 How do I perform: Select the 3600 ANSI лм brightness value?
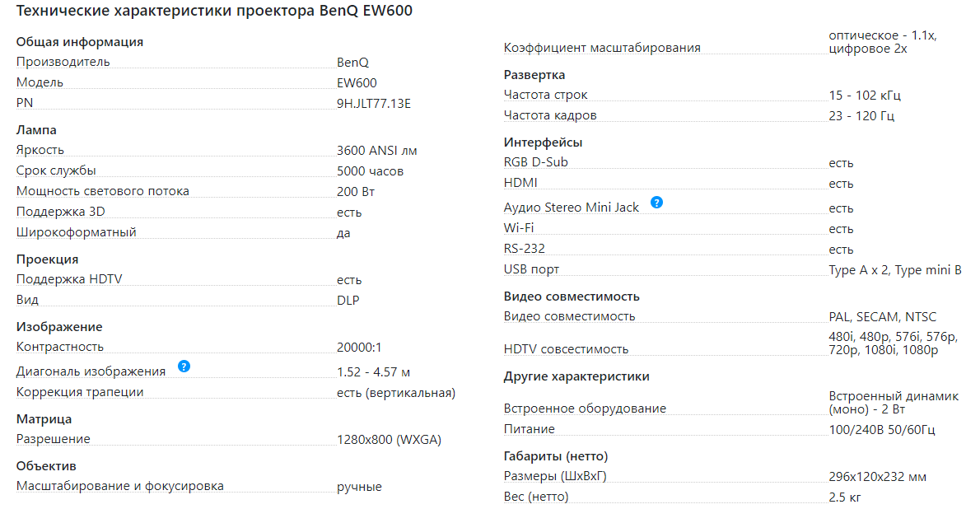pyautogui.click(x=377, y=151)
